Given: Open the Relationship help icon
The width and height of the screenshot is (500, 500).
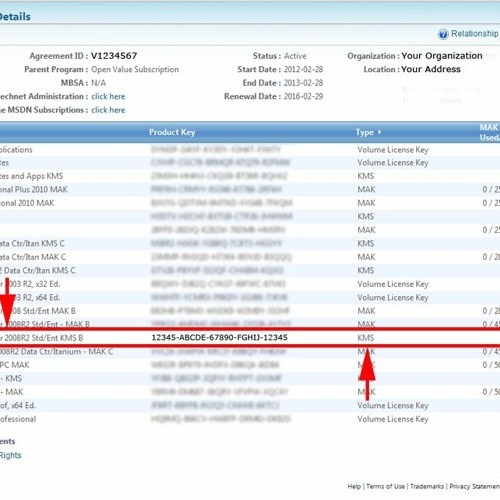Looking at the screenshot, I should coord(443,34).
